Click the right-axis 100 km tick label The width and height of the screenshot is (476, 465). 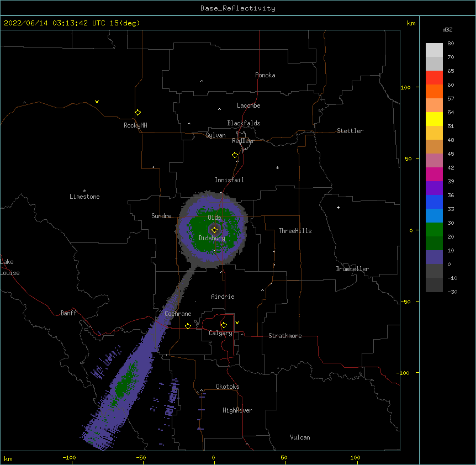click(x=405, y=87)
